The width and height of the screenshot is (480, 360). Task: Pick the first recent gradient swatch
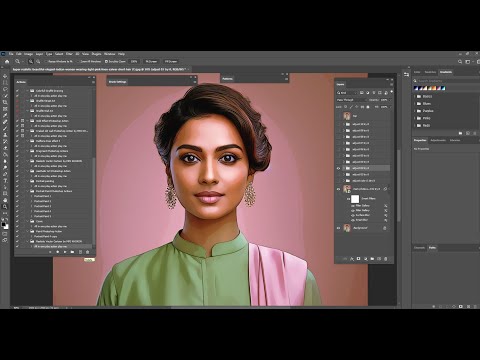416,88
